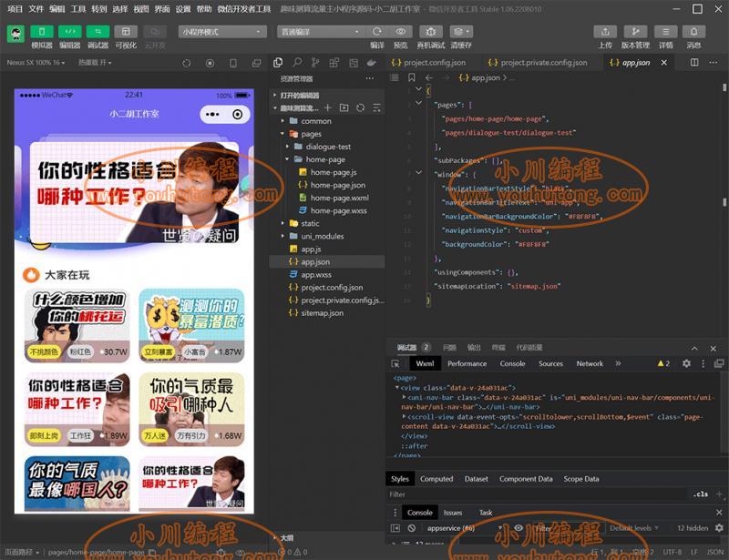729x560 pixels.
Task: Open the compile mode dropdown
Action: pos(321,32)
